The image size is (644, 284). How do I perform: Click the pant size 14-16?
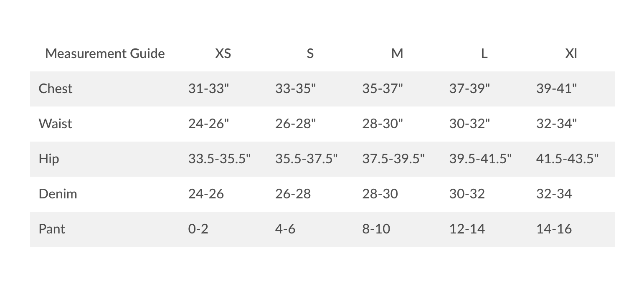pyautogui.click(x=554, y=229)
